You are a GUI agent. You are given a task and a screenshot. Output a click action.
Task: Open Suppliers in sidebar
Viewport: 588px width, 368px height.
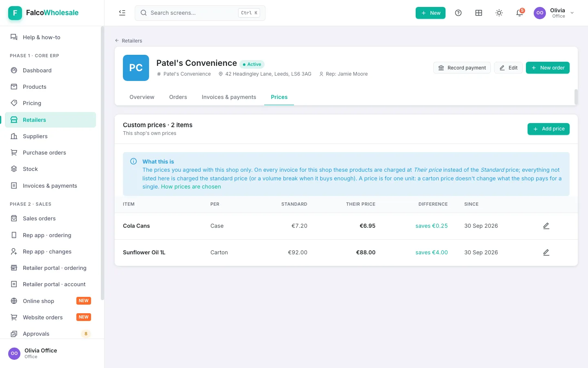51,136
